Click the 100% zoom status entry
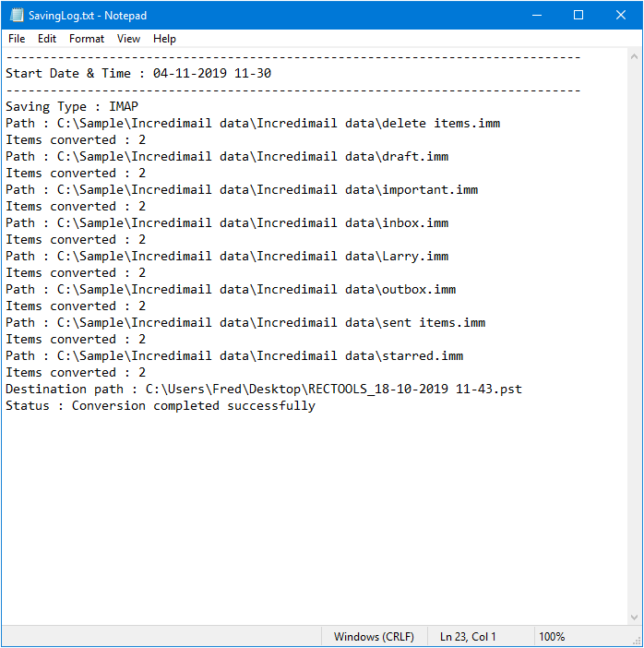Viewport: 644px width, 648px height. click(x=552, y=636)
